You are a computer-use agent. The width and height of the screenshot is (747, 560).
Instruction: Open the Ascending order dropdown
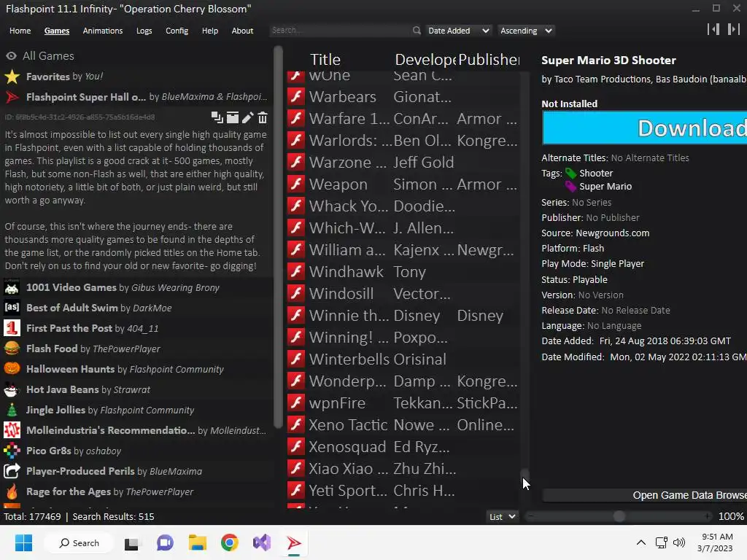pos(526,31)
